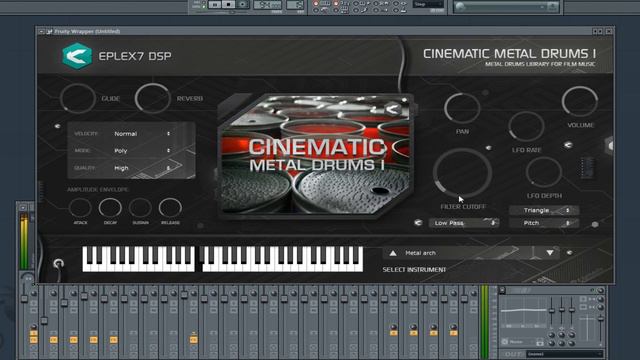Click the hint bar slider in top toolbar
640x360 pixels.
pyautogui.click(x=507, y=7)
